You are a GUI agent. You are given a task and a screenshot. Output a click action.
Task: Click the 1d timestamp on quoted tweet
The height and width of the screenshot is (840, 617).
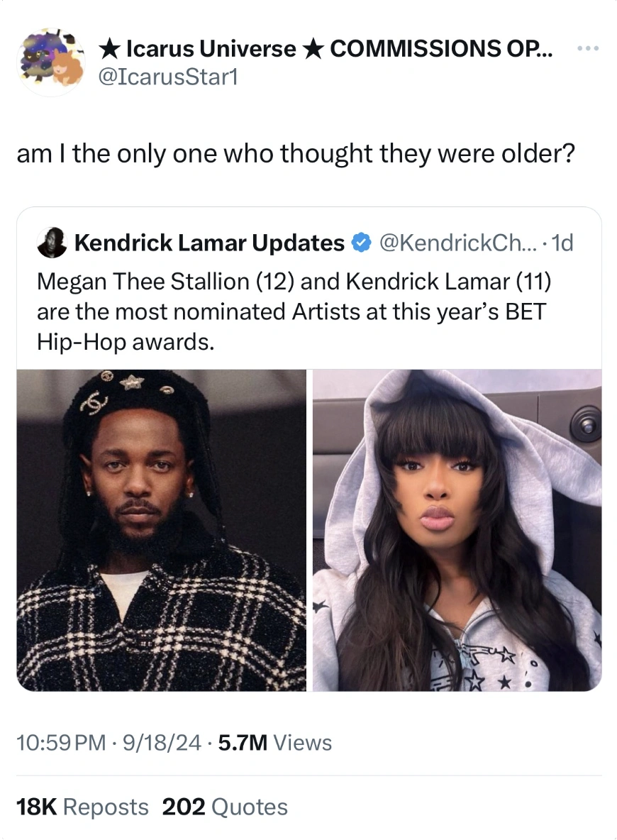coord(562,243)
